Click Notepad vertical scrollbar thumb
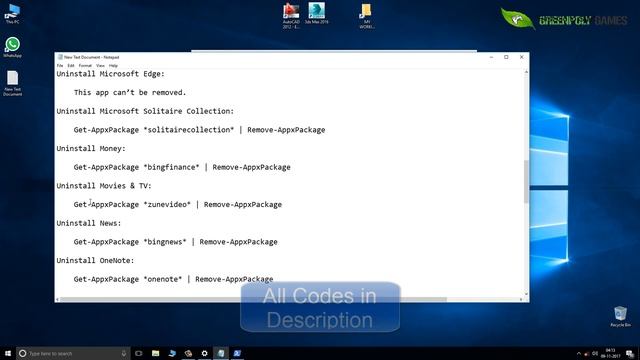 click(526, 182)
